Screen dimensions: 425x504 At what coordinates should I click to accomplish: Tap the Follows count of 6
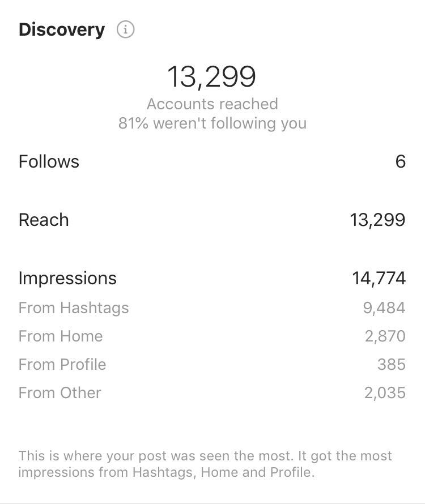click(401, 161)
